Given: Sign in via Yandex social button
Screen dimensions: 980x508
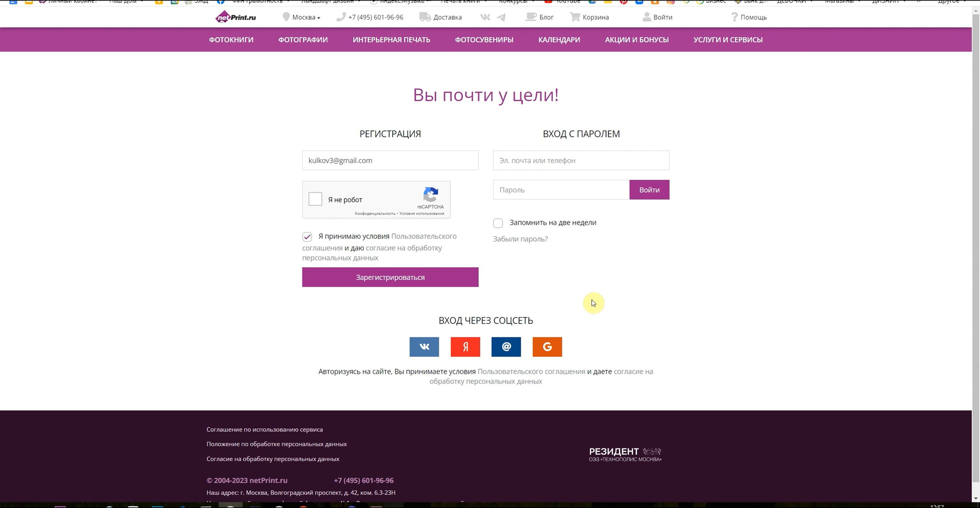Looking at the screenshot, I should (465, 347).
